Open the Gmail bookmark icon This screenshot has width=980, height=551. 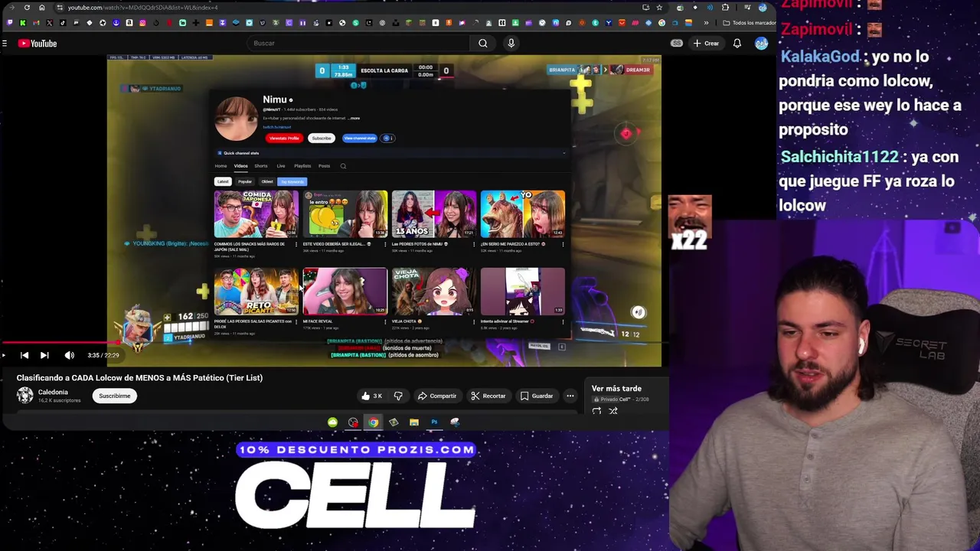point(36,23)
